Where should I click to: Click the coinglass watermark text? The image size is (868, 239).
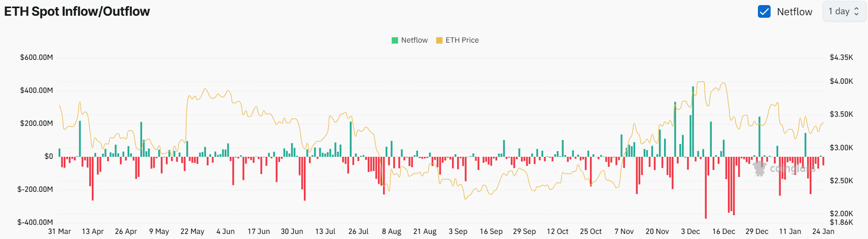click(792, 168)
